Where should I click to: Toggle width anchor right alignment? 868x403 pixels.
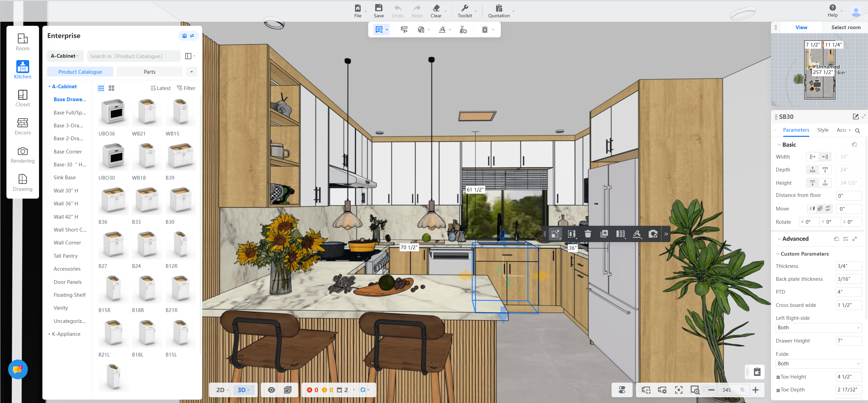point(825,157)
